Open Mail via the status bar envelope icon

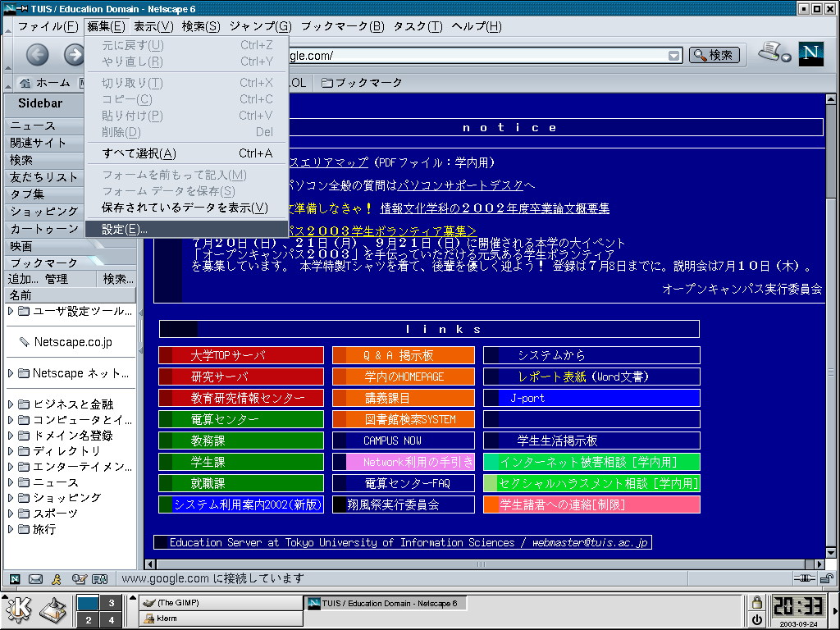tap(35, 578)
